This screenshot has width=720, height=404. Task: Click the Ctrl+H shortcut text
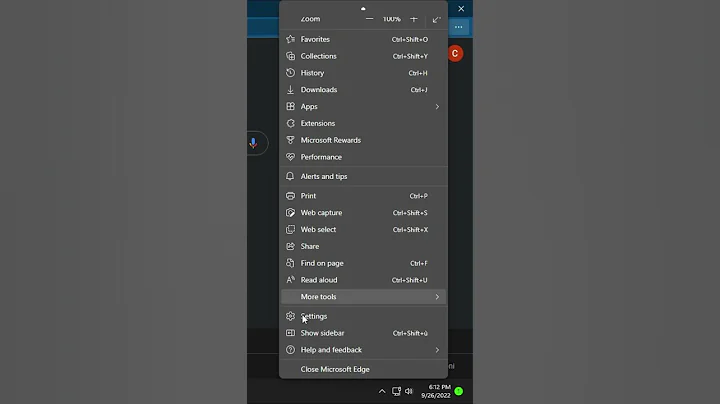[418, 73]
